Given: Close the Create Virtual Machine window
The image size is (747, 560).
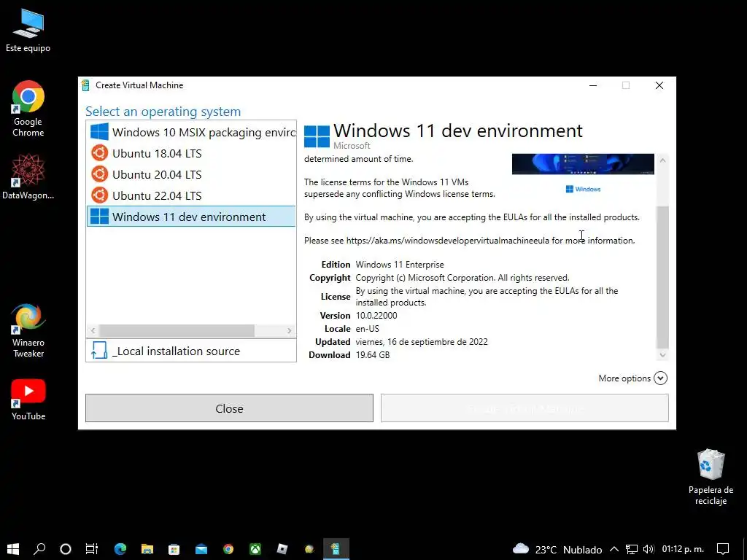Looking at the screenshot, I should (659, 85).
